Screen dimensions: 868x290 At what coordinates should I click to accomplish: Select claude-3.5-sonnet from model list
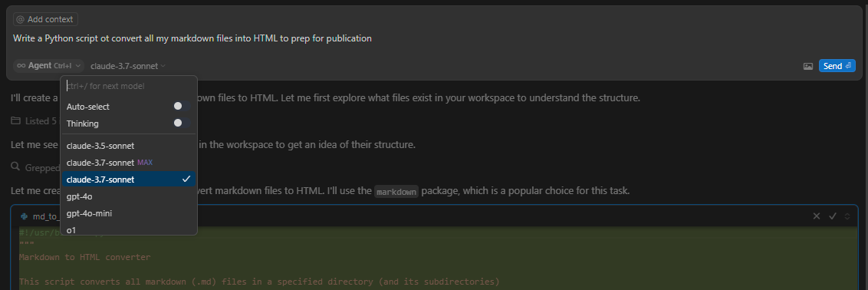(x=128, y=146)
